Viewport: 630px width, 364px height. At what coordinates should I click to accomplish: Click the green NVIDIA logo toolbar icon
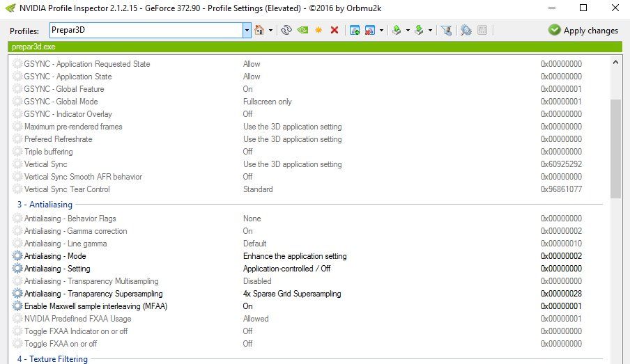(x=302, y=30)
